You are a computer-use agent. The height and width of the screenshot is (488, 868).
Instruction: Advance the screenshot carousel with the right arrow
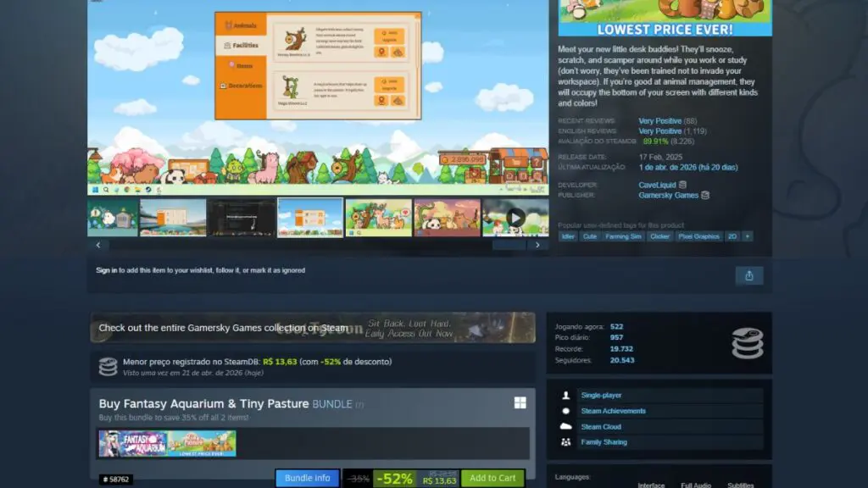pyautogui.click(x=537, y=244)
